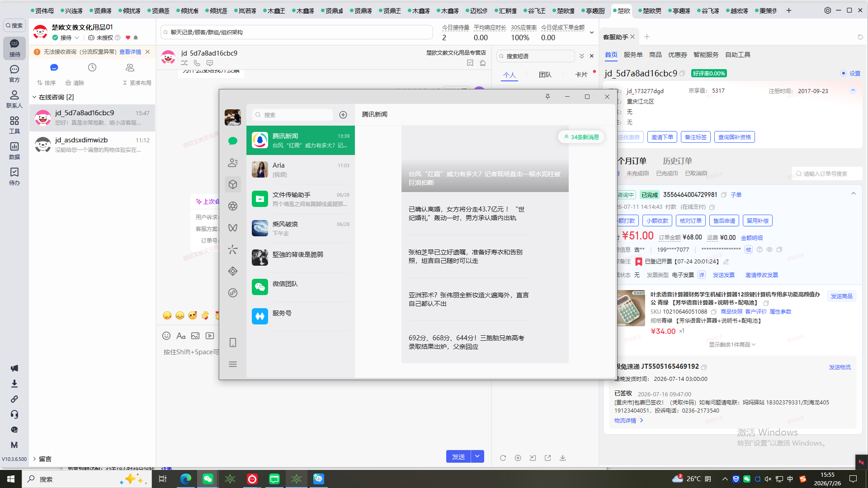Viewport: 868px width, 488px height.
Task: Click the image send icon in chat toolbar
Action: pyautogui.click(x=195, y=336)
